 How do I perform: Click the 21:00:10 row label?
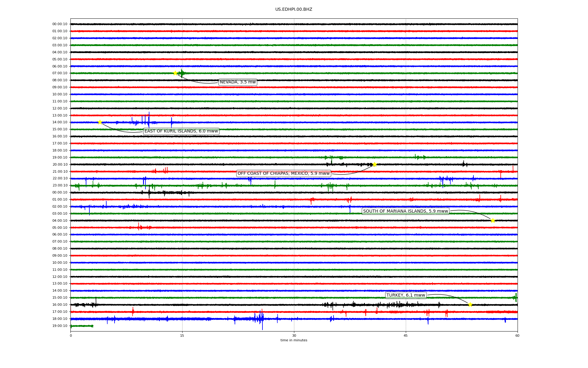click(60, 172)
